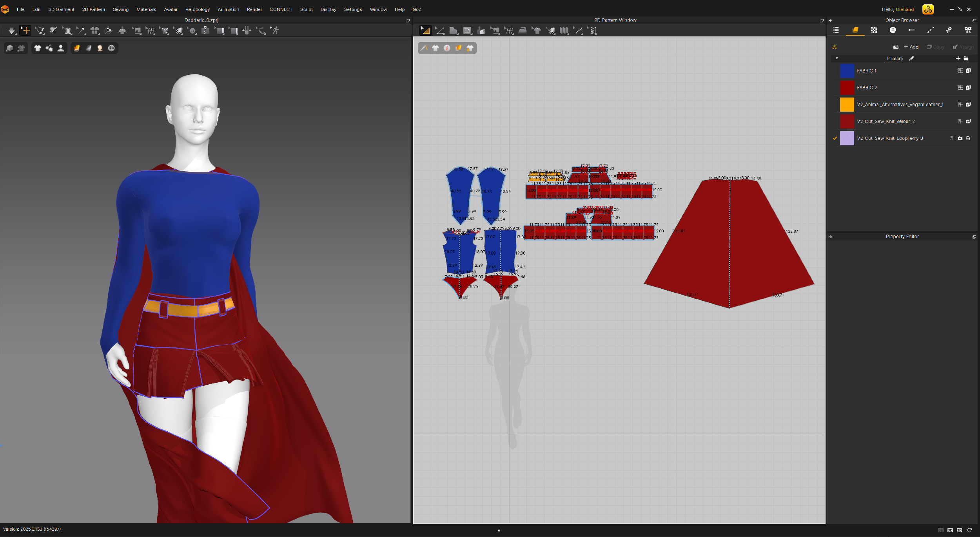Click the large red cape pattern piece

[x=729, y=243]
